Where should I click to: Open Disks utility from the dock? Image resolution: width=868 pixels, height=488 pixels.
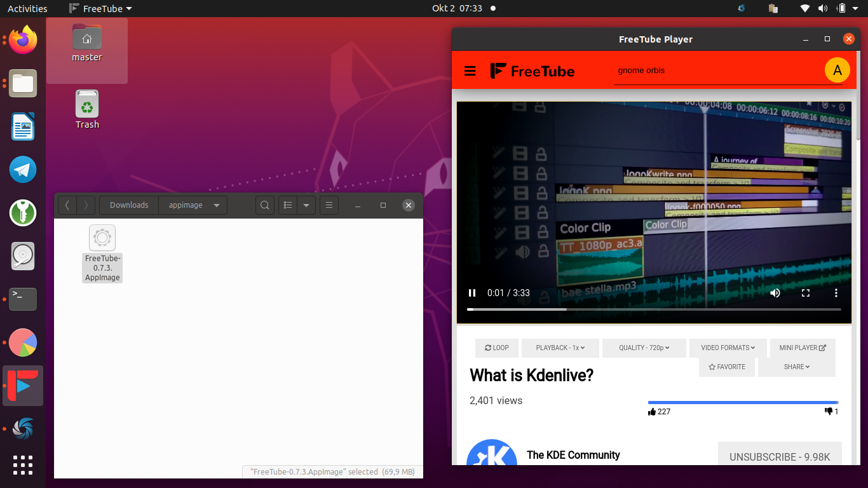tap(23, 256)
